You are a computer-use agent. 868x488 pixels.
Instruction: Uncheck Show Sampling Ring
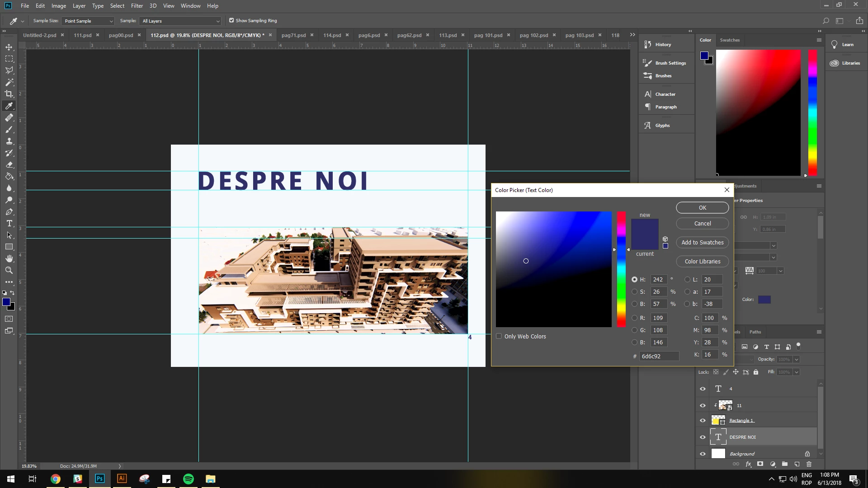pyautogui.click(x=231, y=20)
